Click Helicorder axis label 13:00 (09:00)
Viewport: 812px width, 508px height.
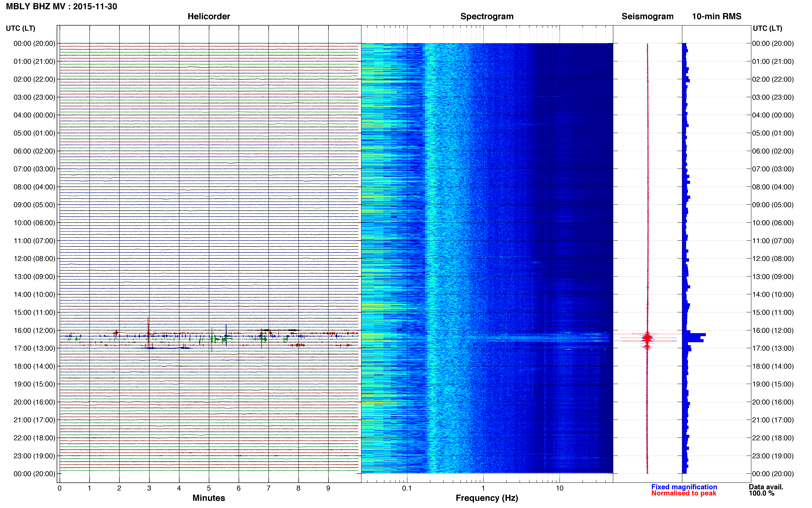click(34, 277)
